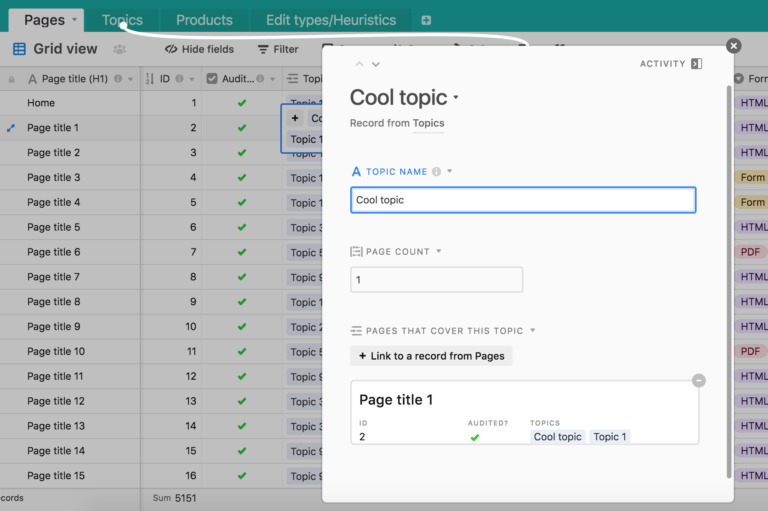Click the info icon beside Topic Name
The width and height of the screenshot is (768, 511).
click(436, 172)
